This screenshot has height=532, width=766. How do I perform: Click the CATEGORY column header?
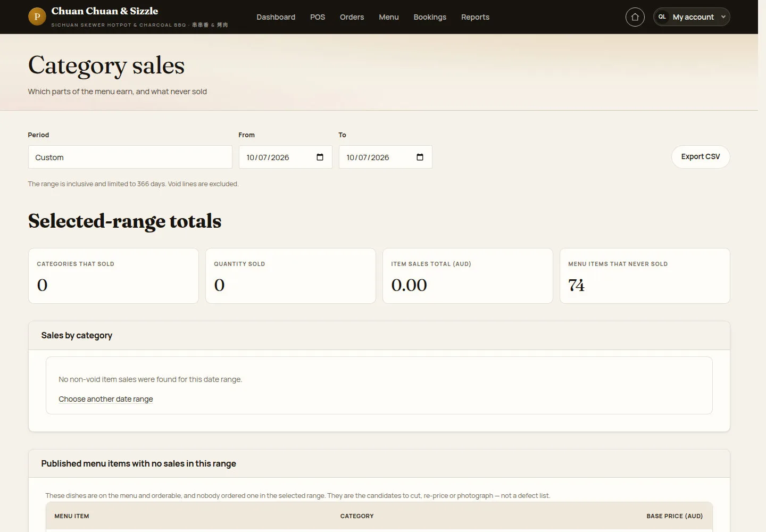click(357, 516)
